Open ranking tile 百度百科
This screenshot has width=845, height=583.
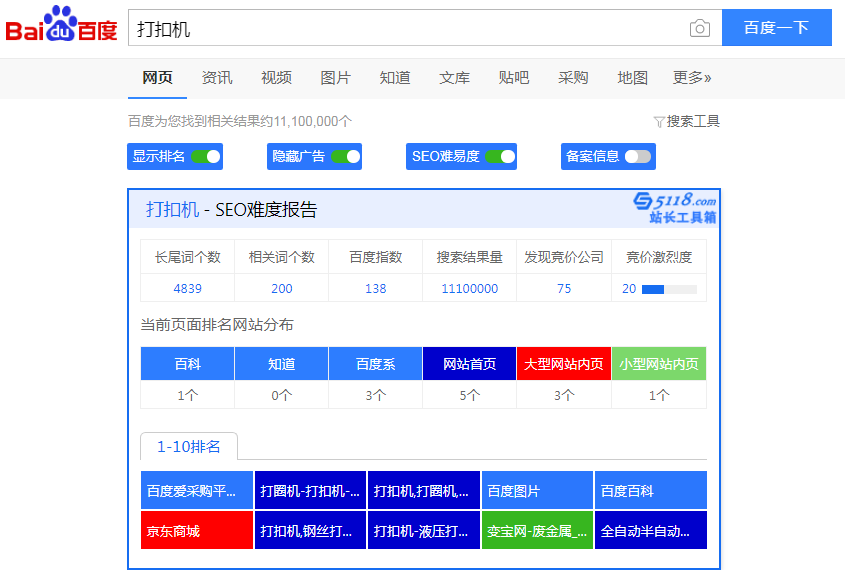pyautogui.click(x=651, y=490)
